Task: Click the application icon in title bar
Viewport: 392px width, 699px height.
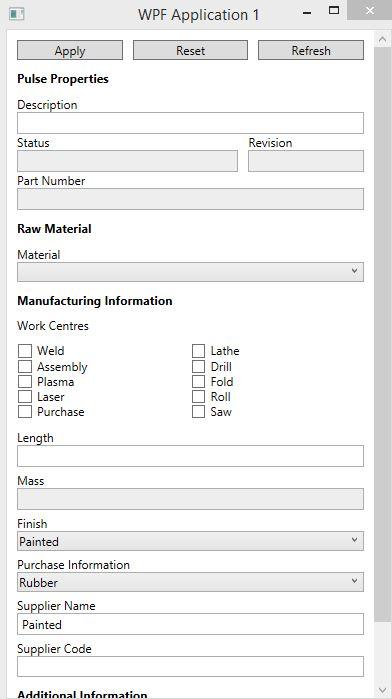Action: pyautogui.click(x=17, y=14)
